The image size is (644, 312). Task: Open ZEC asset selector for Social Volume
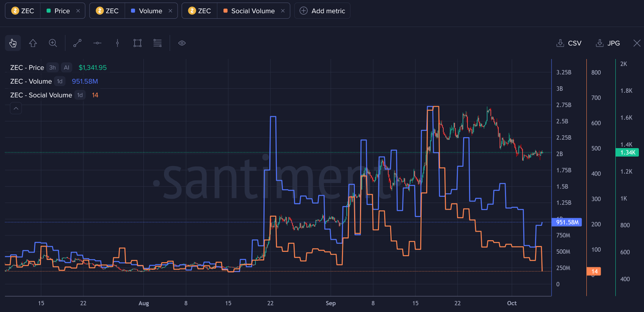coord(200,11)
